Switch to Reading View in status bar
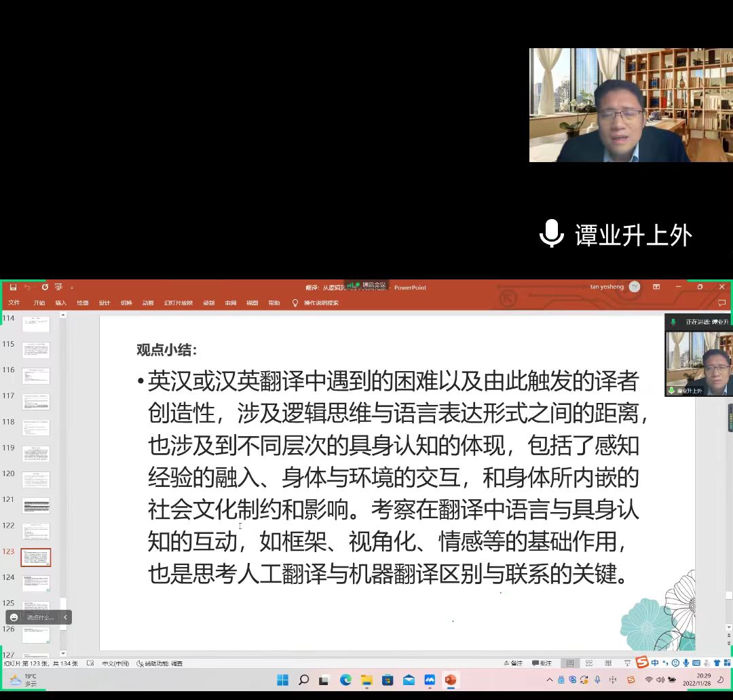Image resolution: width=733 pixels, height=700 pixels. [x=608, y=663]
